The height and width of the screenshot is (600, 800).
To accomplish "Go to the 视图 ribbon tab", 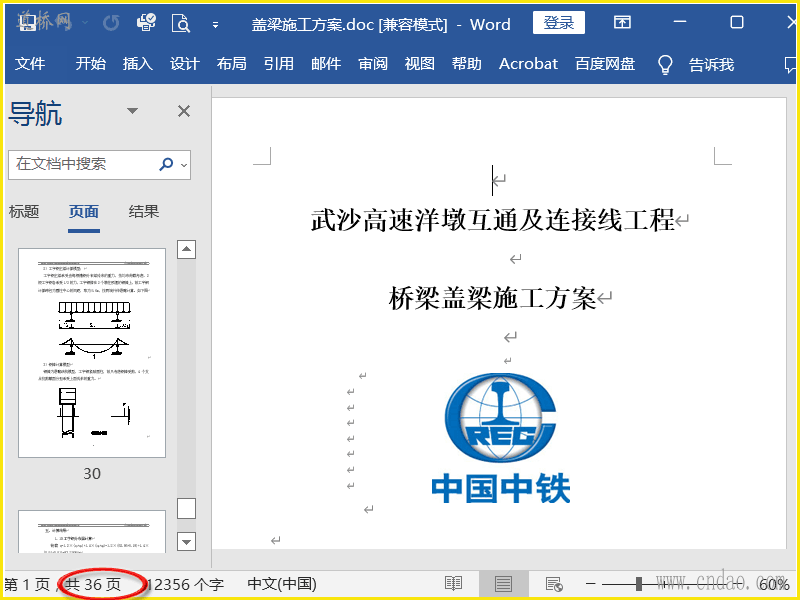I will pyautogui.click(x=419, y=64).
